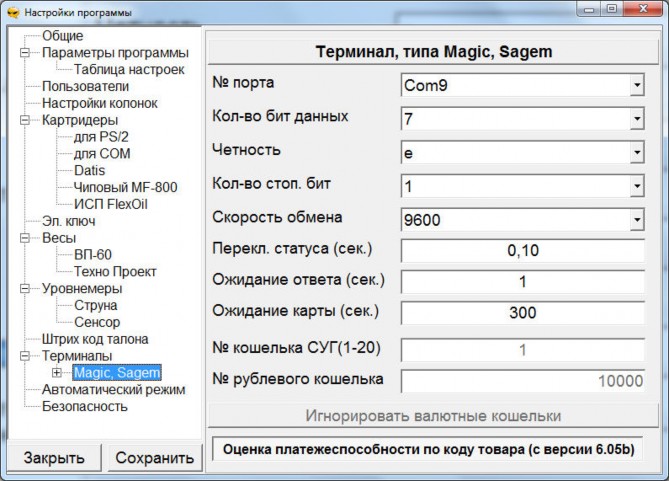Image resolution: width=669 pixels, height=481 pixels.
Task: Open Безопасность tree item
Action: coord(84,406)
